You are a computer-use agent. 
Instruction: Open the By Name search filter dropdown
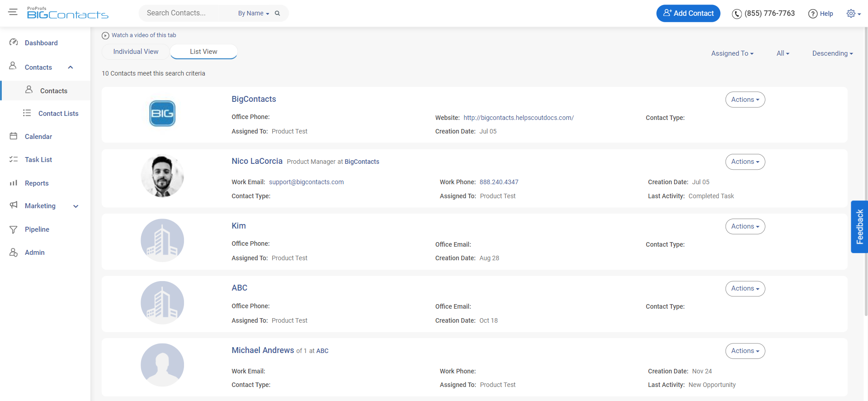tap(254, 14)
